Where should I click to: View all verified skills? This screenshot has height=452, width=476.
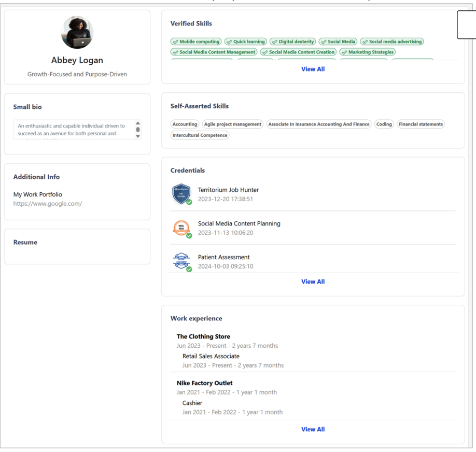click(x=313, y=69)
